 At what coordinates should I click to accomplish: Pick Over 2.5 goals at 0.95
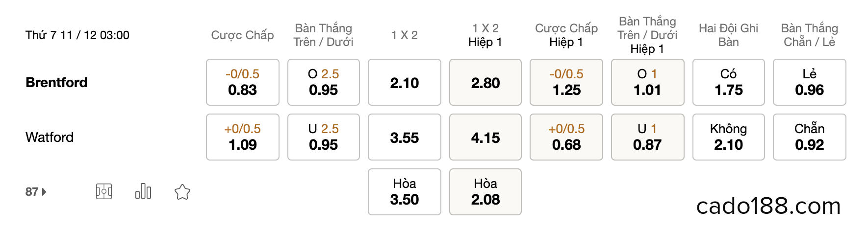click(x=324, y=82)
